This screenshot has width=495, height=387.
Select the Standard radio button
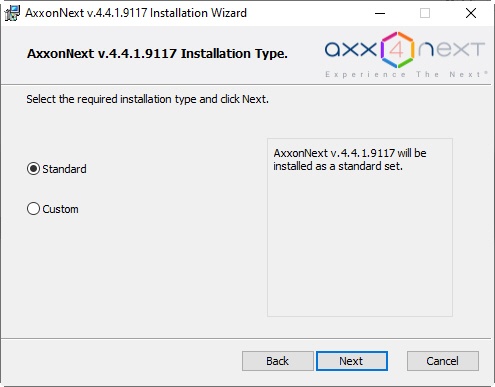pyautogui.click(x=33, y=169)
